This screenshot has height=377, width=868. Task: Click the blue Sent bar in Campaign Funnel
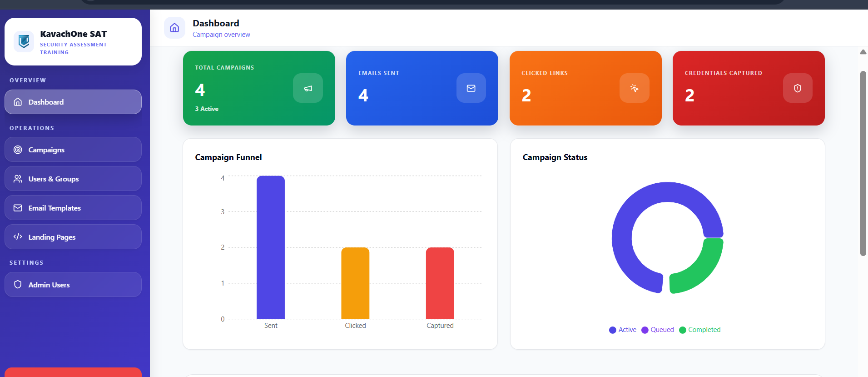point(271,247)
